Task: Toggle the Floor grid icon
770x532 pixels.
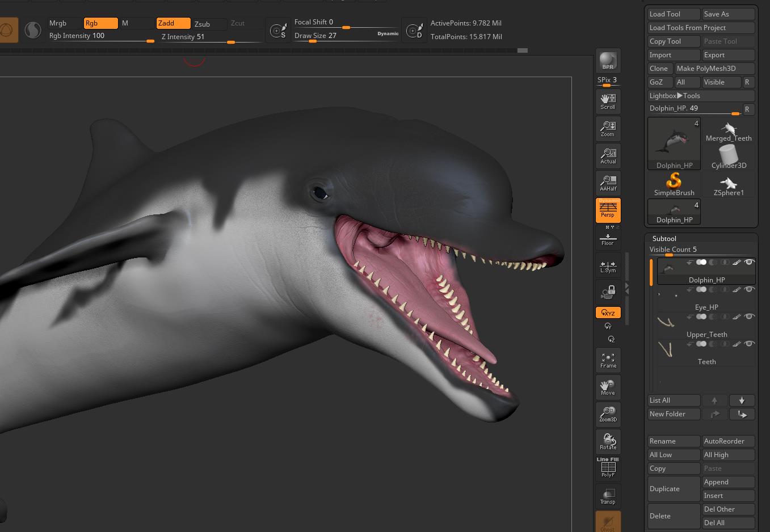Action: [608, 239]
